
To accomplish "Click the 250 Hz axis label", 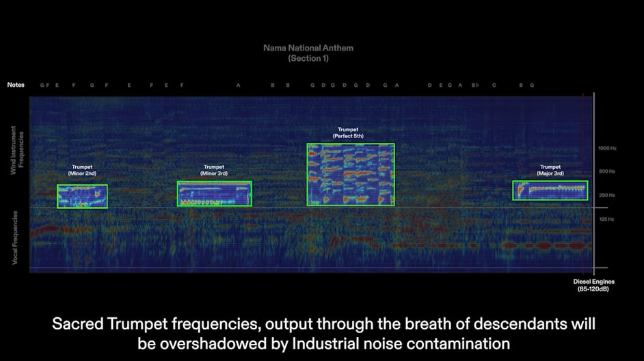I will (607, 195).
